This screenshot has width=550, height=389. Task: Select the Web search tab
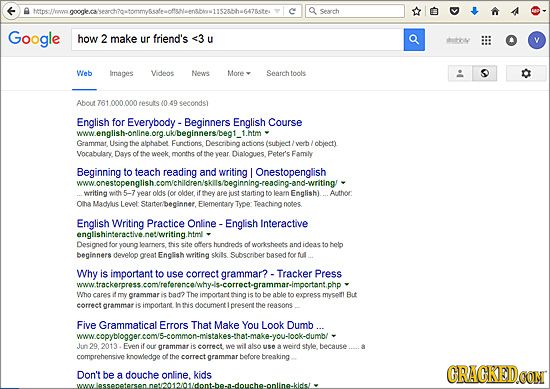pyautogui.click(x=85, y=73)
